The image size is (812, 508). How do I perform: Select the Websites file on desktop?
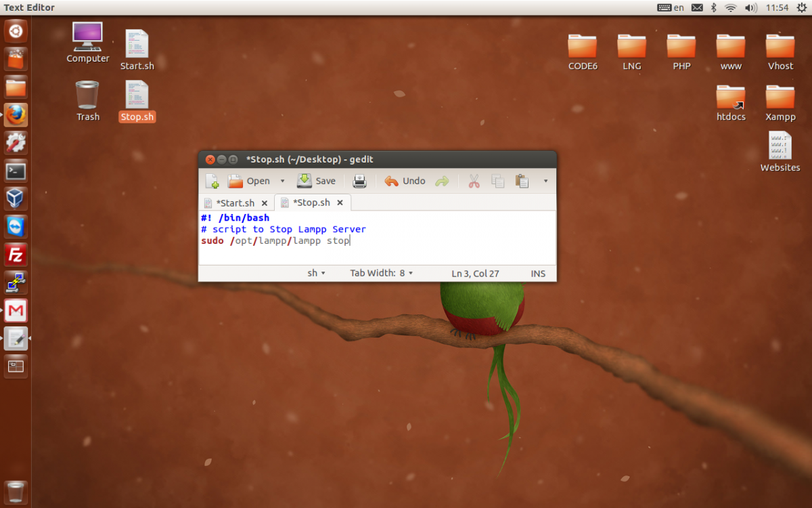coord(780,152)
